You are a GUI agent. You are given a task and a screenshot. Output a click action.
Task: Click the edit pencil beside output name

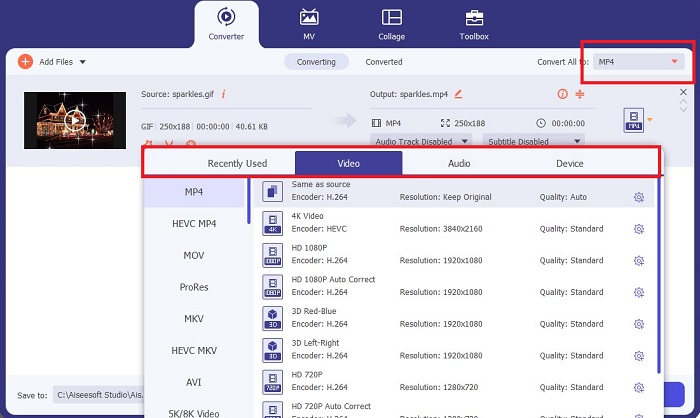coord(458,94)
